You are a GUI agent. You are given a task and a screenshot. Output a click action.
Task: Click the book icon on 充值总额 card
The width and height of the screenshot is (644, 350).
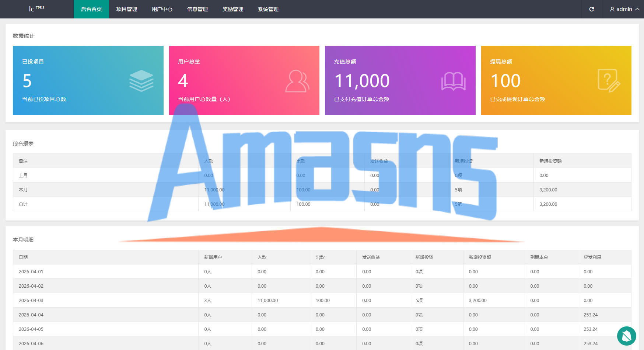tap(454, 81)
